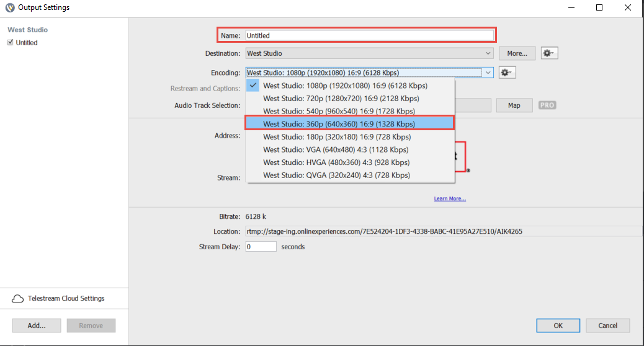Image resolution: width=644 pixels, height=346 pixels.
Task: Toggle the Untitled output checkbox
Action: coord(11,42)
